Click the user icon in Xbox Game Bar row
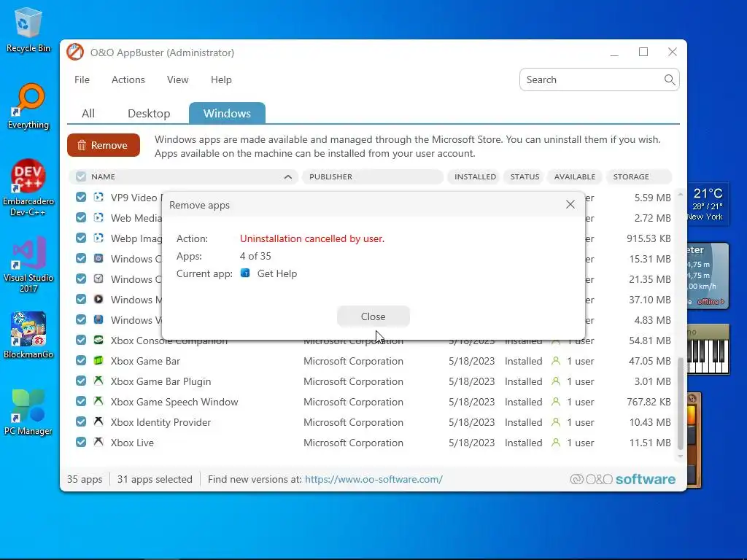The image size is (747, 560). click(x=555, y=361)
